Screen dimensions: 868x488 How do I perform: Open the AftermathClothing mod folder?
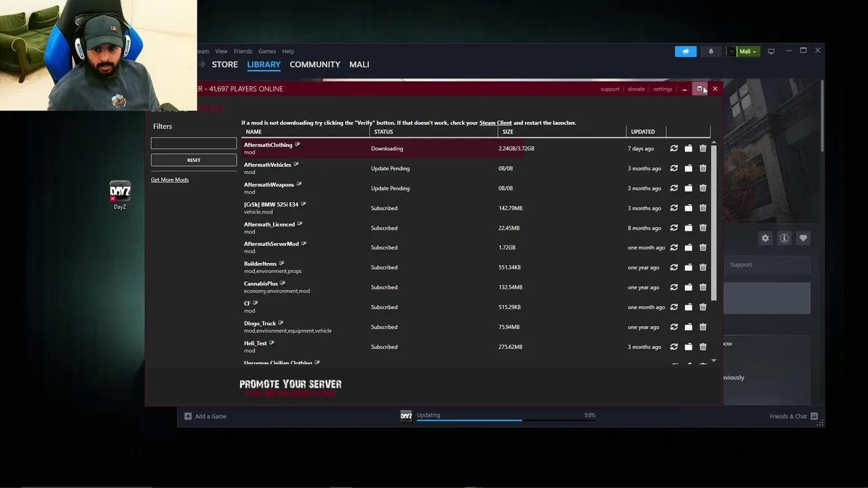pyautogui.click(x=688, y=148)
